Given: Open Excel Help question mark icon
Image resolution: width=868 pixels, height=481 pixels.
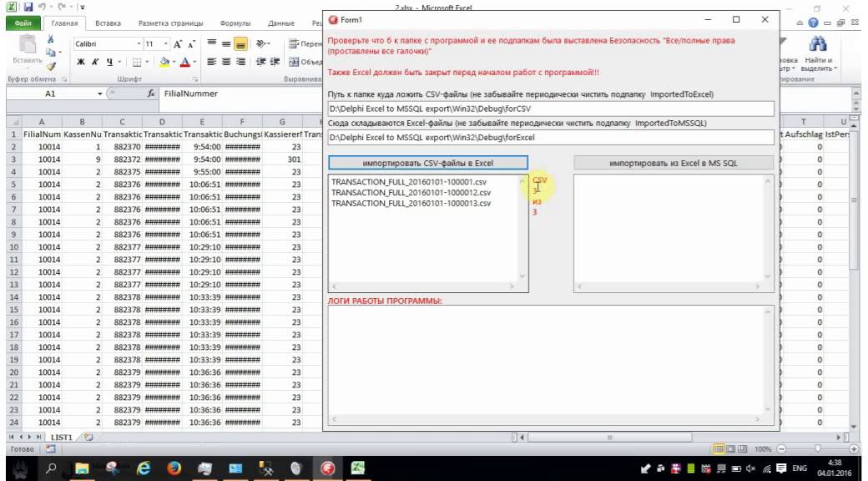Looking at the screenshot, I should (x=813, y=23).
